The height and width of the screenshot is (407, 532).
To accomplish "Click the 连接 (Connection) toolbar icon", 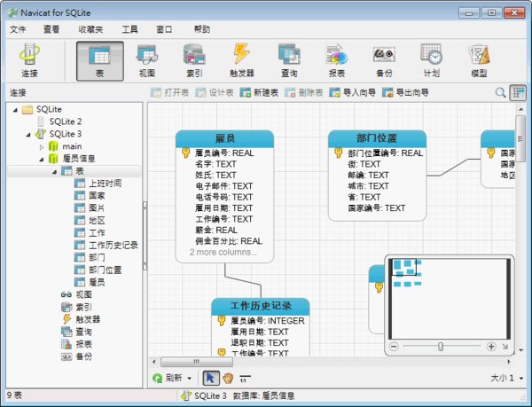I will (29, 60).
